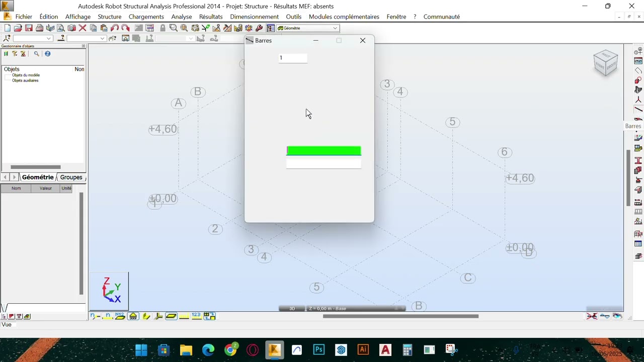Close the Gestionnaire d'objets panel
The width and height of the screenshot is (644, 362).
(x=84, y=46)
